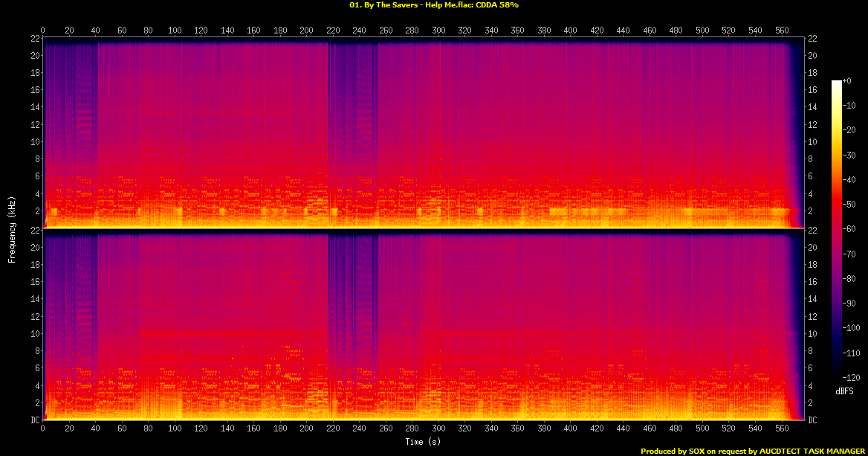Click the dBFS color scale bar
The height and width of the screenshot is (456, 868).
(x=837, y=229)
